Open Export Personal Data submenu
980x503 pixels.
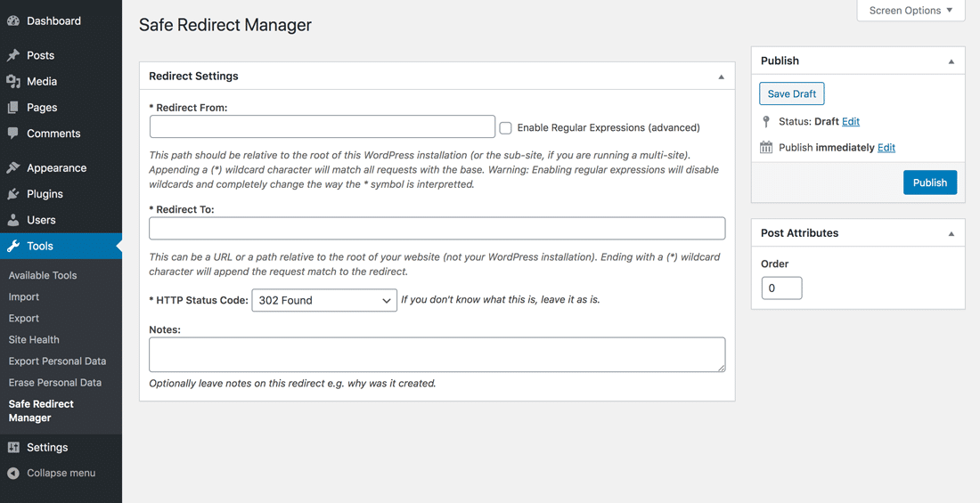pos(57,361)
